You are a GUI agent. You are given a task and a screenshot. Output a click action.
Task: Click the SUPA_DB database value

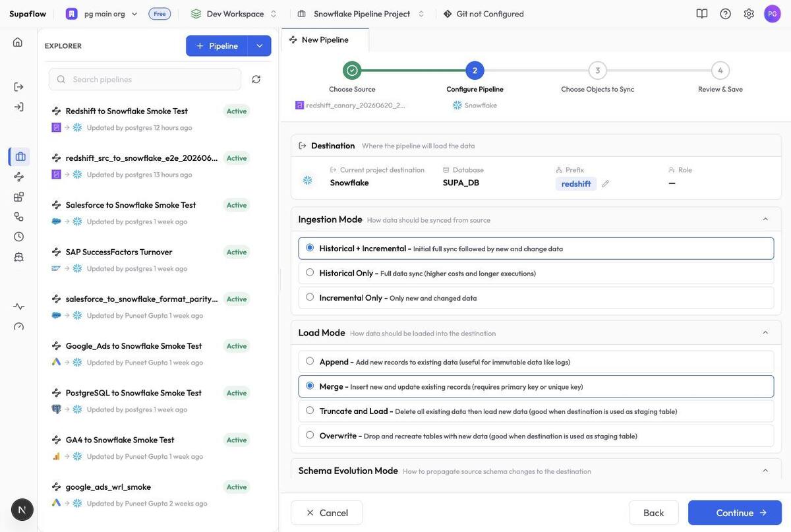(x=461, y=183)
